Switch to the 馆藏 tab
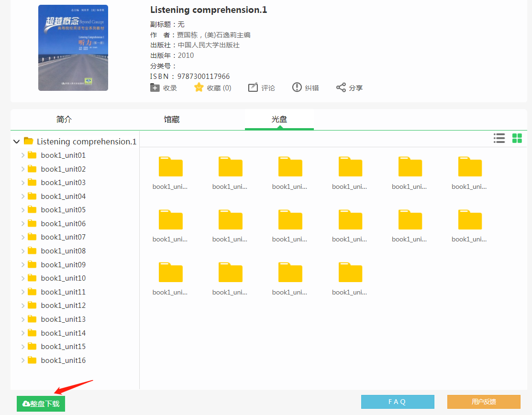The height and width of the screenshot is (415, 532). 172,120
